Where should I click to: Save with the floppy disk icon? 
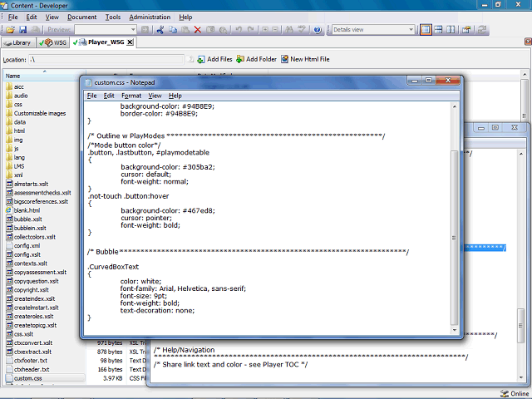[22, 30]
